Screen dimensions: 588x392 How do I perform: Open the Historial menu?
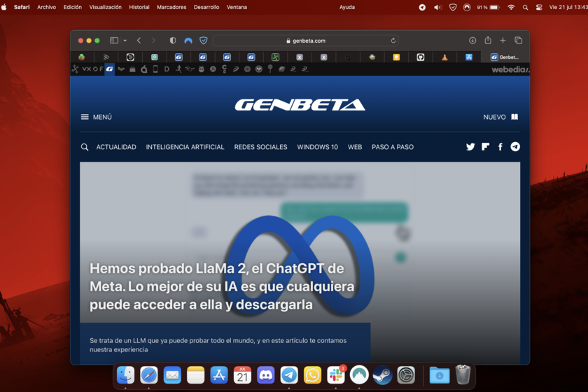139,7
